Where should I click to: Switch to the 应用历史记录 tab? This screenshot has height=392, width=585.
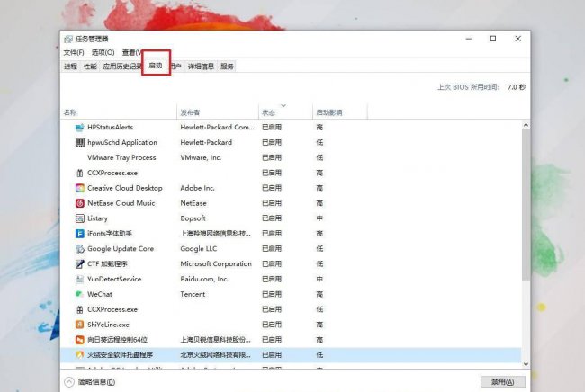121,67
